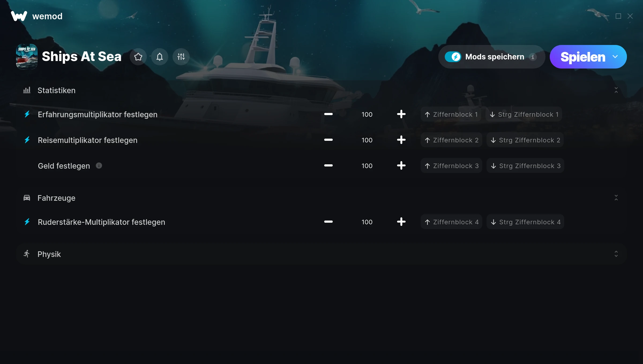Collapse the Fahrzeuge section
This screenshot has height=364, width=643.
[616, 198]
